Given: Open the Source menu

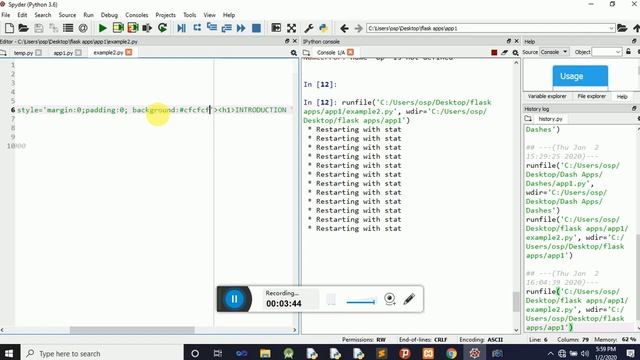Looking at the screenshot, I should coord(67,15).
